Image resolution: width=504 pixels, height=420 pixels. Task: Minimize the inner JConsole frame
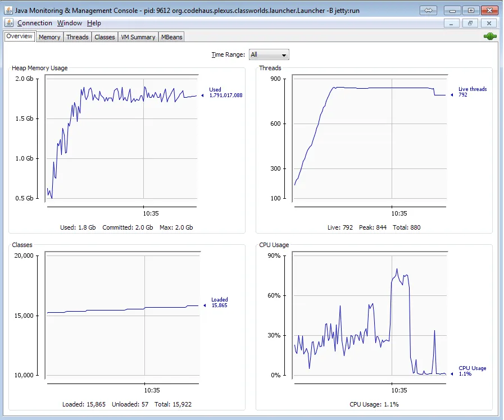(451, 23)
